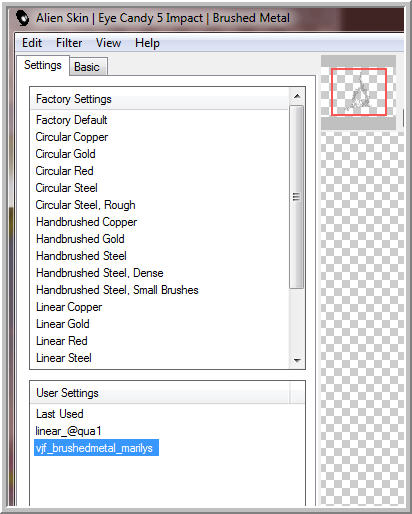Select Circular Steel, Rough preset

tap(85, 205)
